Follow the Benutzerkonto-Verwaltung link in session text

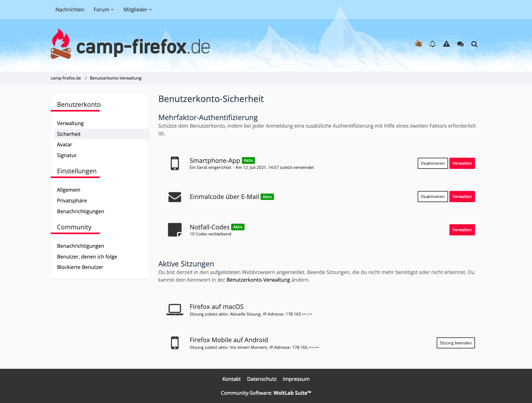258,280
